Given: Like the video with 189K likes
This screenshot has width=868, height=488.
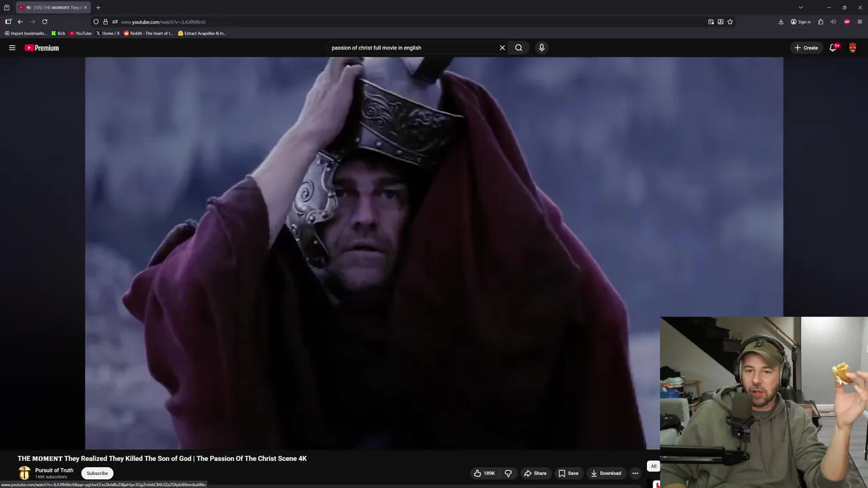Looking at the screenshot, I should [x=484, y=473].
